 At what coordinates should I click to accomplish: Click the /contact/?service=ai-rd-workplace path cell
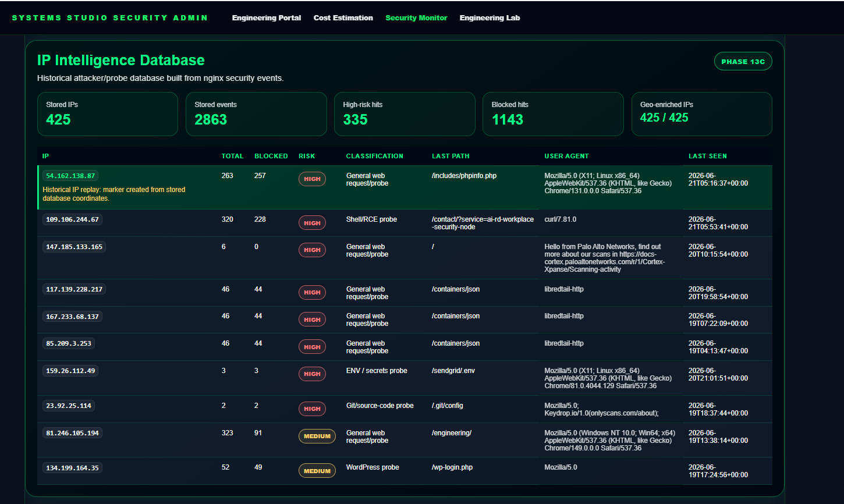click(x=483, y=223)
